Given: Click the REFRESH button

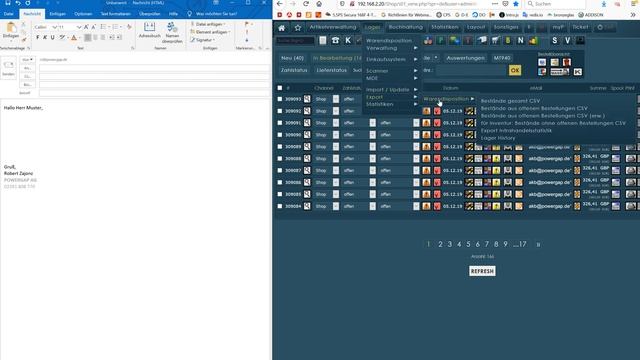Looking at the screenshot, I should pos(482,271).
